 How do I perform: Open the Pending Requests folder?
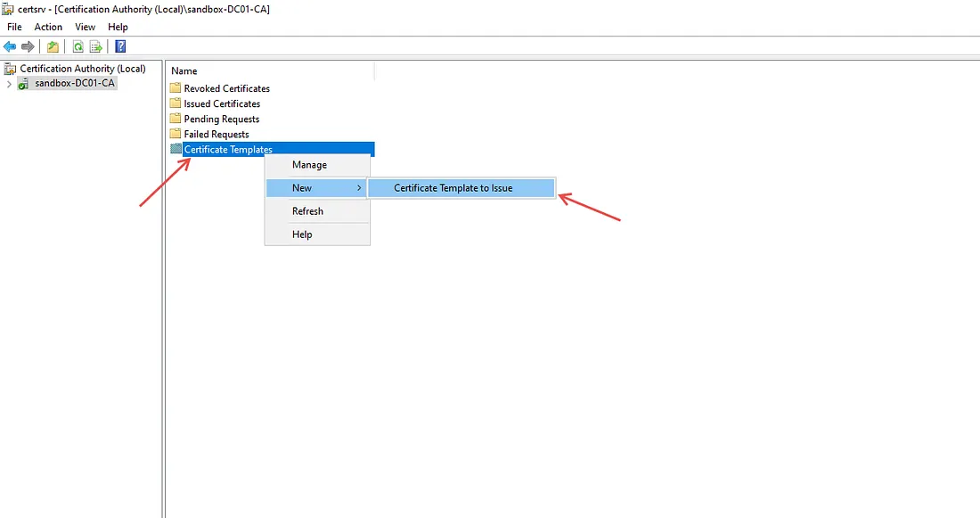221,119
